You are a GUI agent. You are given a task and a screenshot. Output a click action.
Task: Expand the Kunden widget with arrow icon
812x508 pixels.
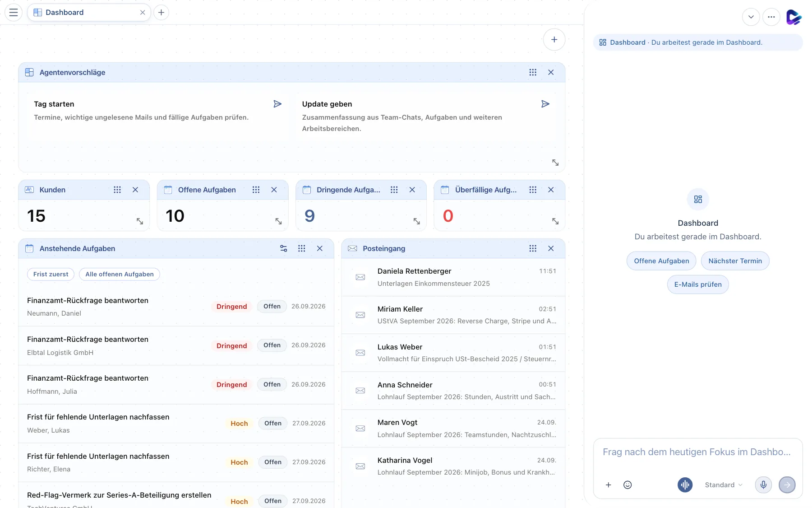(x=140, y=221)
